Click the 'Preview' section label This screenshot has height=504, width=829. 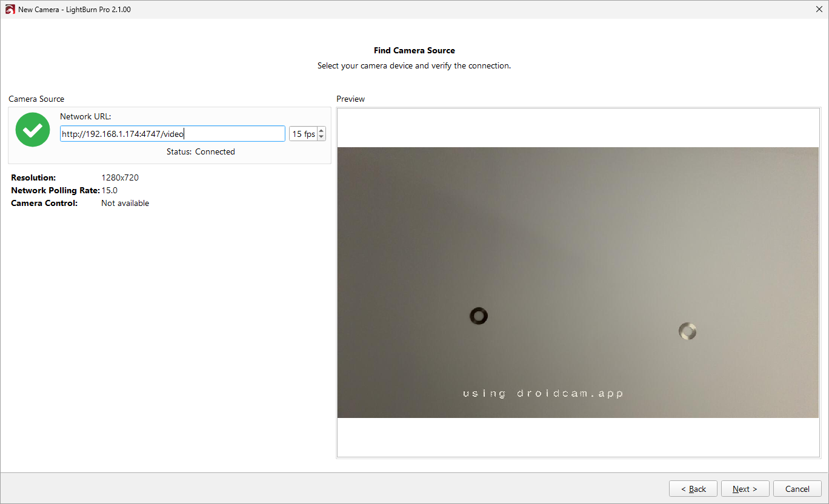(x=351, y=99)
